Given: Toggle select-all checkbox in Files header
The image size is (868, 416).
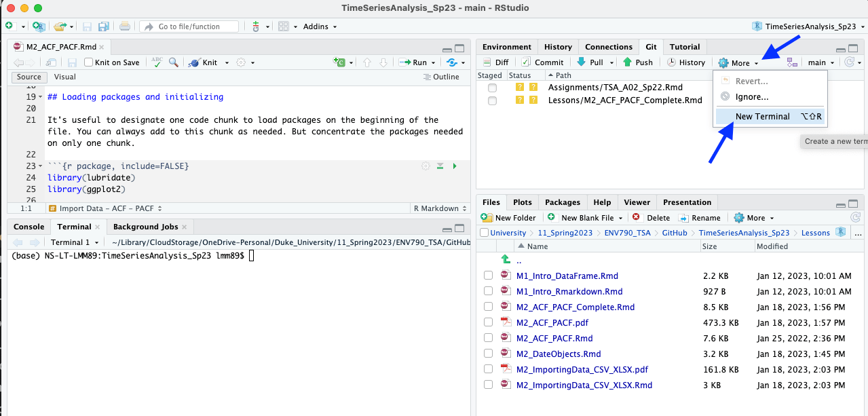Looking at the screenshot, I should 485,233.
